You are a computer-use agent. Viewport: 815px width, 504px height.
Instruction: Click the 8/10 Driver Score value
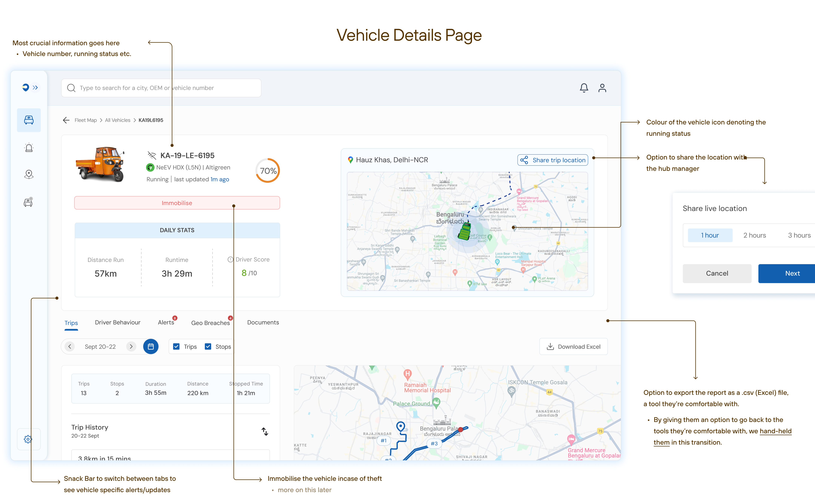[249, 273]
